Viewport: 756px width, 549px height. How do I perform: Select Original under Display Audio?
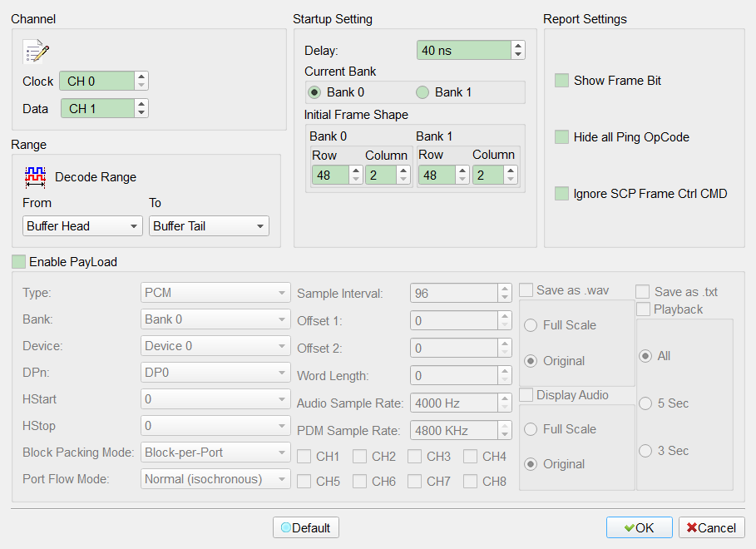click(x=531, y=464)
